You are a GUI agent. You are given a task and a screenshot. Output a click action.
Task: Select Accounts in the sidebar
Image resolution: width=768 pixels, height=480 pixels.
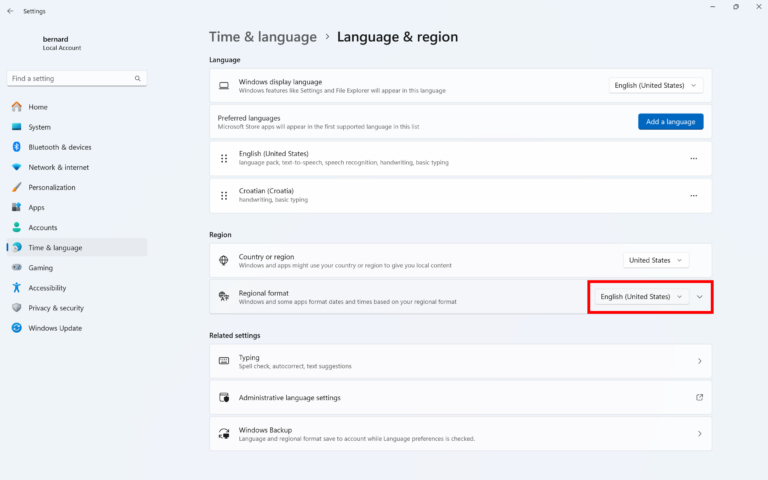tap(77, 227)
